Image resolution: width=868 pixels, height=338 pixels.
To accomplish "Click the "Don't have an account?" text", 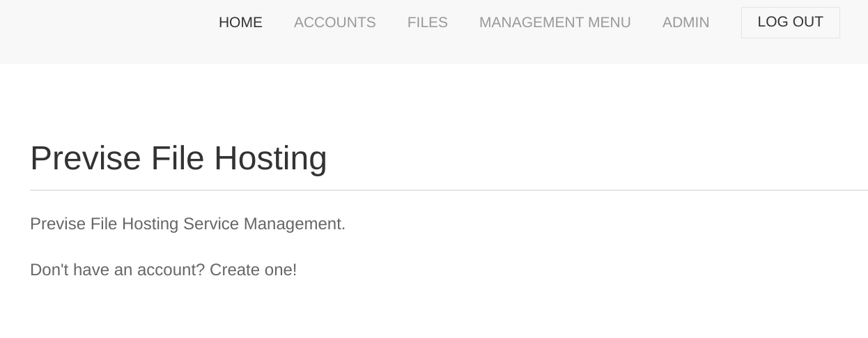I will point(117,270).
